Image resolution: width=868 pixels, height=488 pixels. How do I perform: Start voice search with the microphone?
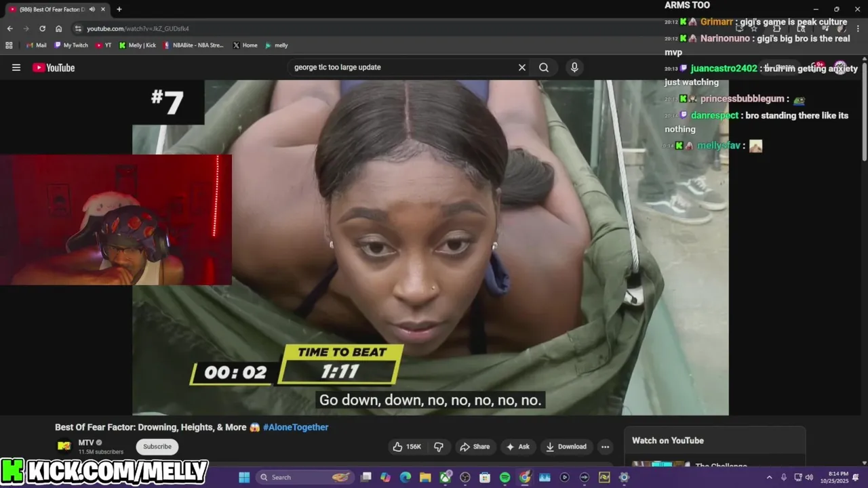click(574, 67)
